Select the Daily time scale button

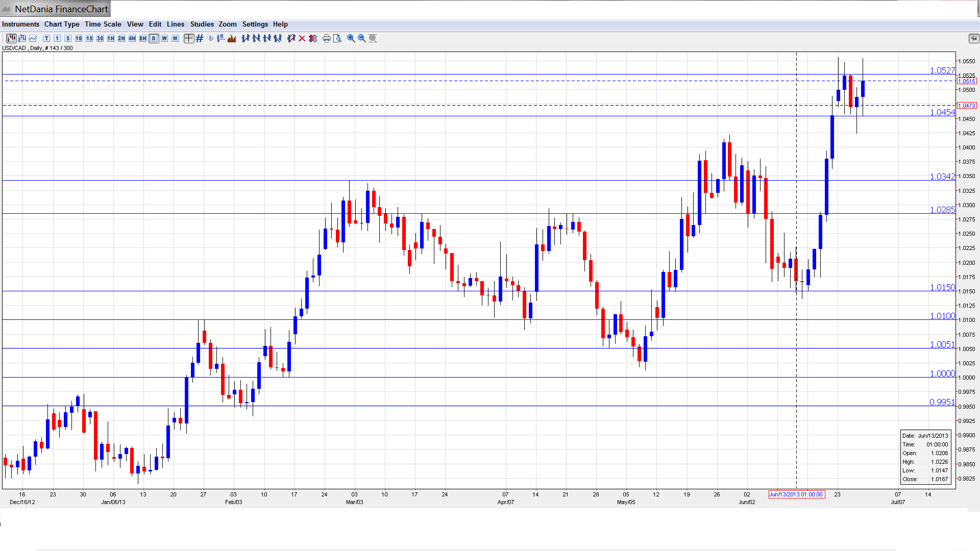tap(154, 38)
